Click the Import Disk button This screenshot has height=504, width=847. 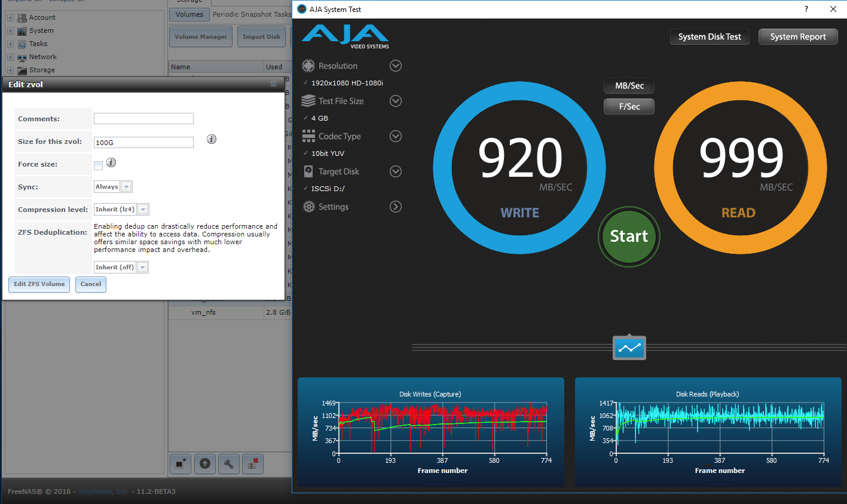click(x=261, y=37)
